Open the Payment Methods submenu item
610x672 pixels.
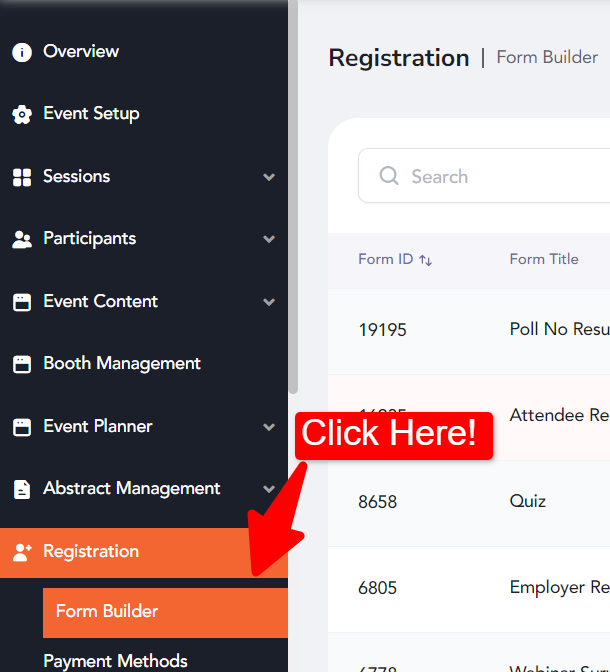(x=115, y=661)
